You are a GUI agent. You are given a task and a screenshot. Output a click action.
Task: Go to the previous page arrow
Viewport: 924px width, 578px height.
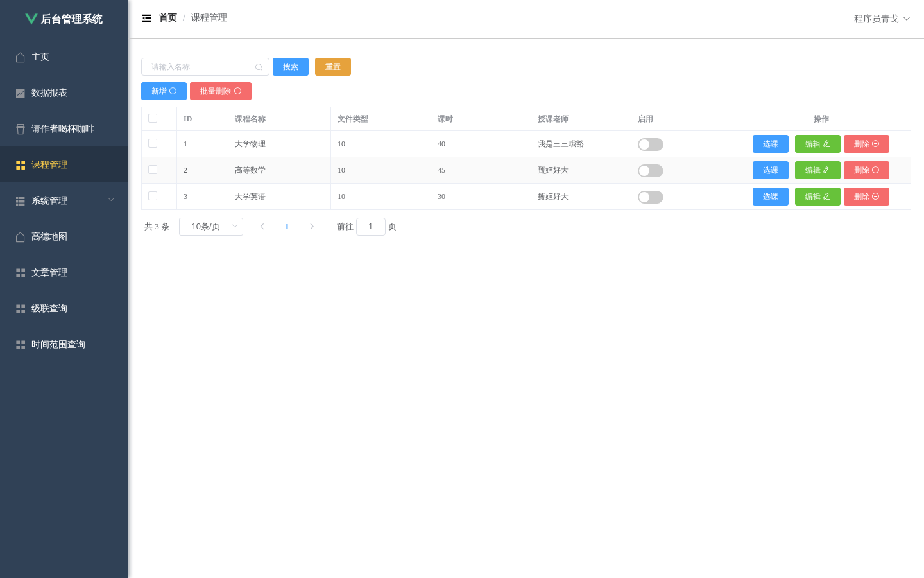[x=262, y=227]
